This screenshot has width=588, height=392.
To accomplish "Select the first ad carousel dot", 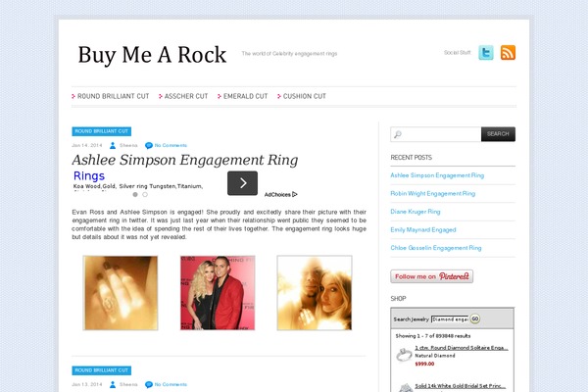I will pos(135,194).
